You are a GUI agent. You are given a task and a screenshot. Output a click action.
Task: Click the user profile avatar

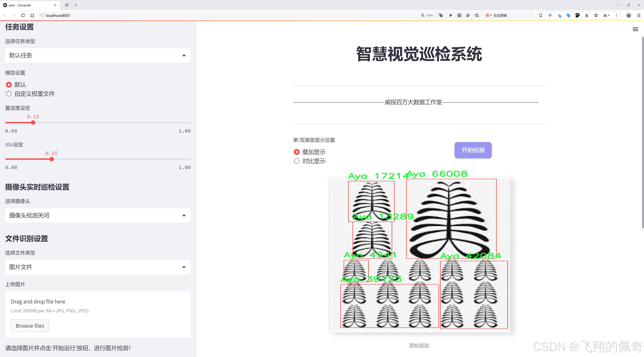click(x=628, y=15)
